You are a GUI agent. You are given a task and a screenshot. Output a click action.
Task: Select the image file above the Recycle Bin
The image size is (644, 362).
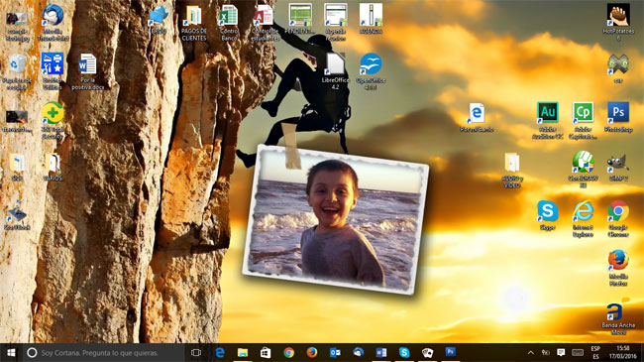point(17,26)
